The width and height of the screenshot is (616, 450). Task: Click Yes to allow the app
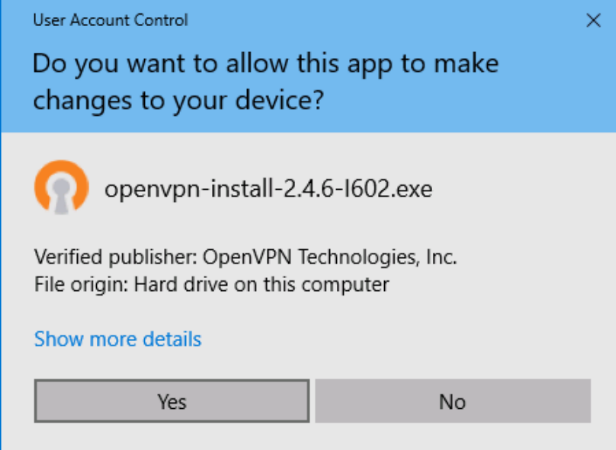(172, 402)
